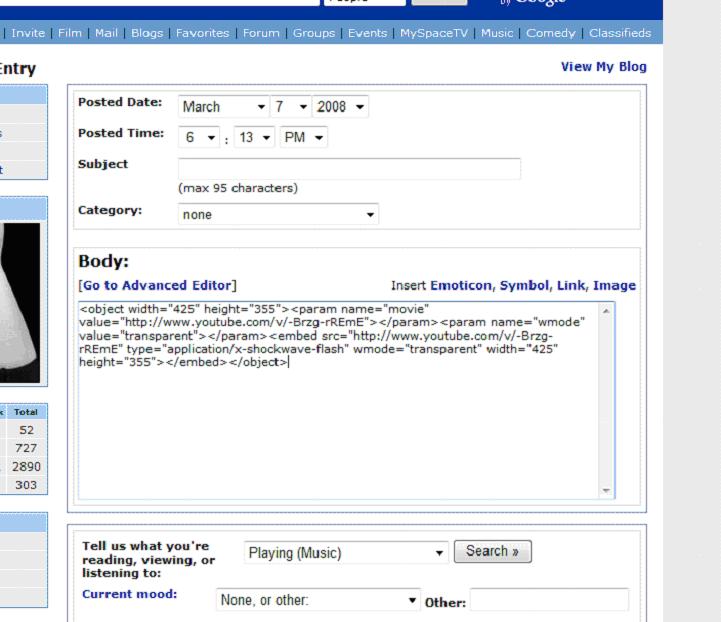
Task: Open the posted minute dropdown showing 13
Action: pos(254,137)
